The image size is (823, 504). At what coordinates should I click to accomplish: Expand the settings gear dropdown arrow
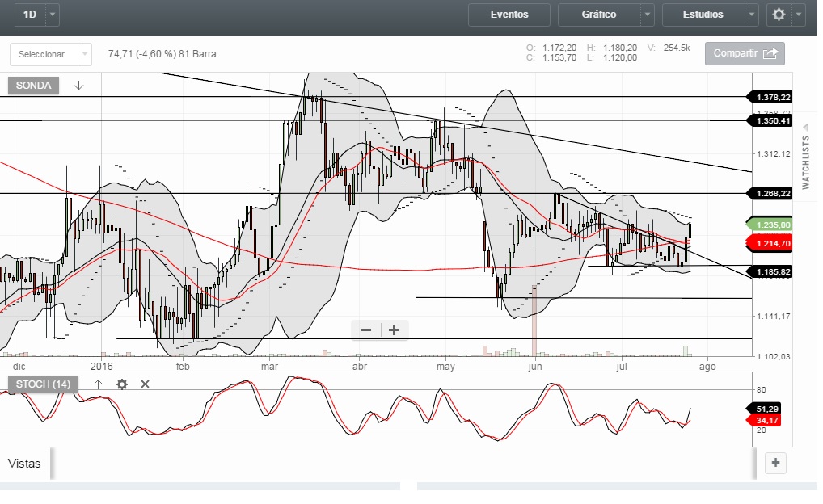click(800, 15)
